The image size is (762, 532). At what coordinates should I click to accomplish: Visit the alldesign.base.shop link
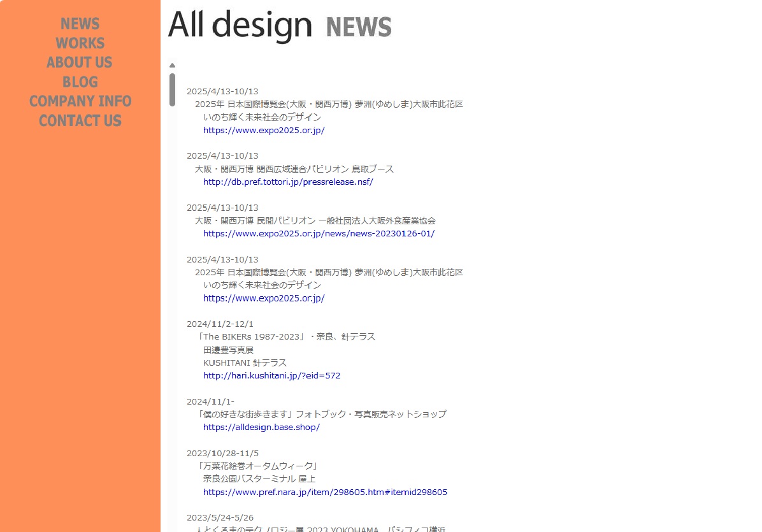coord(261,428)
